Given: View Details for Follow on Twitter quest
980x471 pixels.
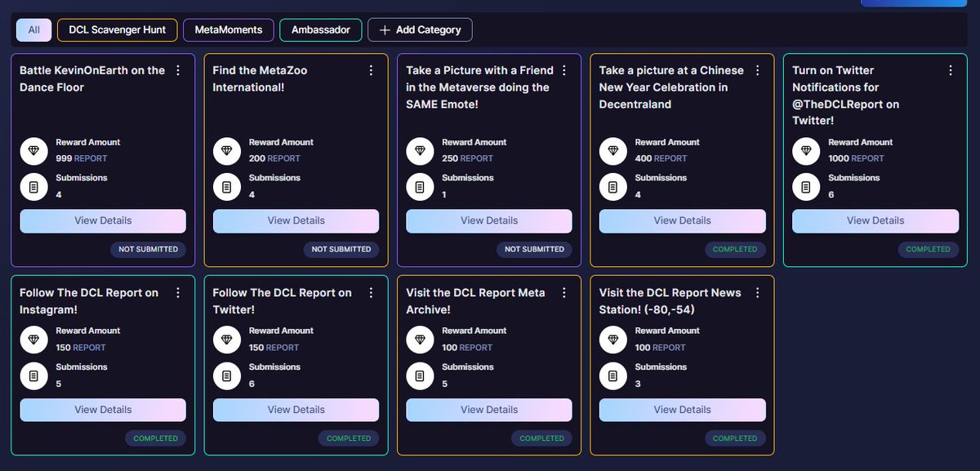Looking at the screenshot, I should (296, 410).
